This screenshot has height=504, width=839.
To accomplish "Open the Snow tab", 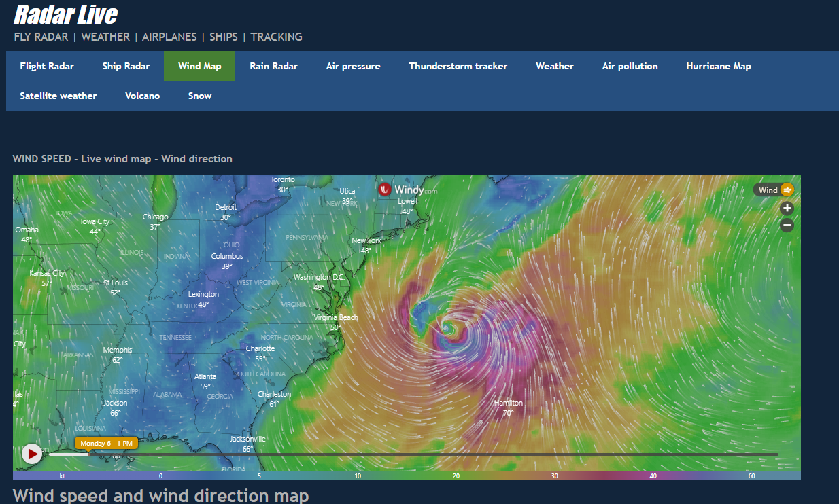I will coord(200,96).
